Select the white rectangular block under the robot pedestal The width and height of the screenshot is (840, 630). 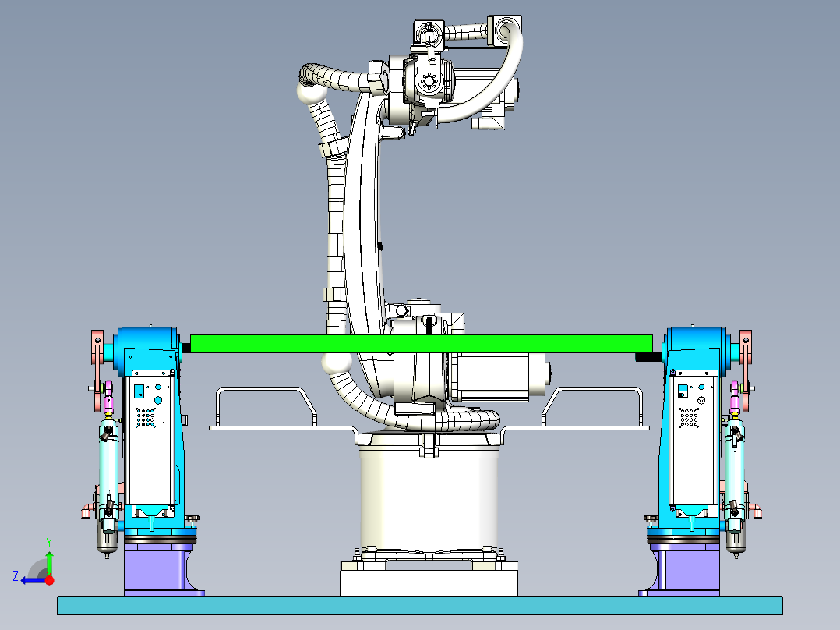429,582
